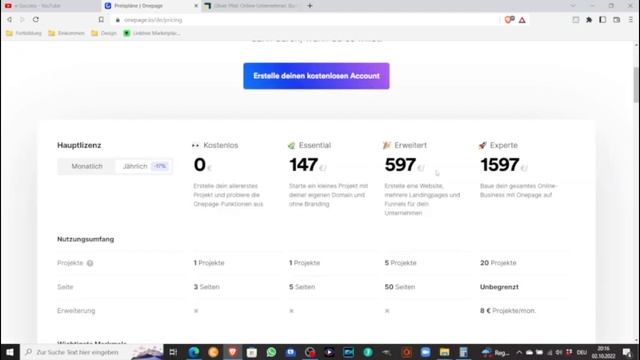Click the Erweitert plan heading
Screen dimensions: 640x360
click(410, 145)
